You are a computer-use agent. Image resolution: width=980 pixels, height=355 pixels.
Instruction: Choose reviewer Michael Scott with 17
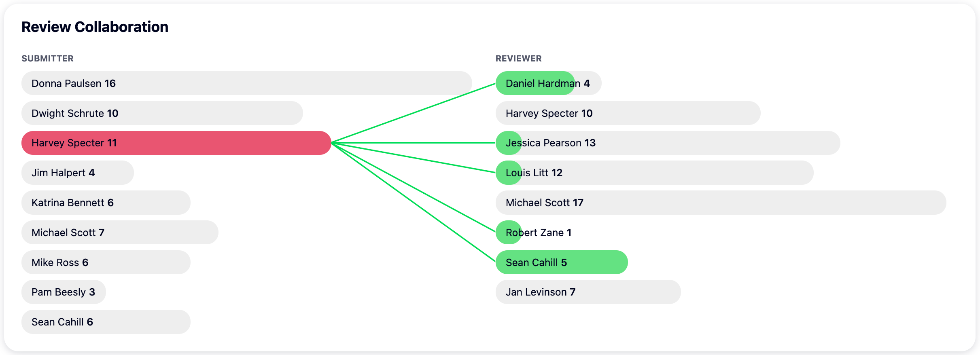(721, 203)
